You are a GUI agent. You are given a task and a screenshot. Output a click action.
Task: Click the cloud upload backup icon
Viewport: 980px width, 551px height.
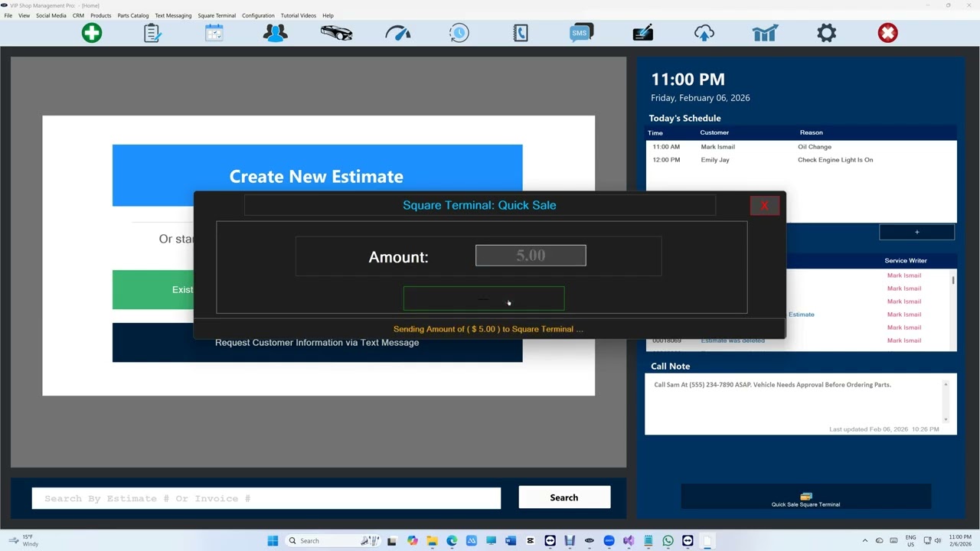(x=704, y=33)
